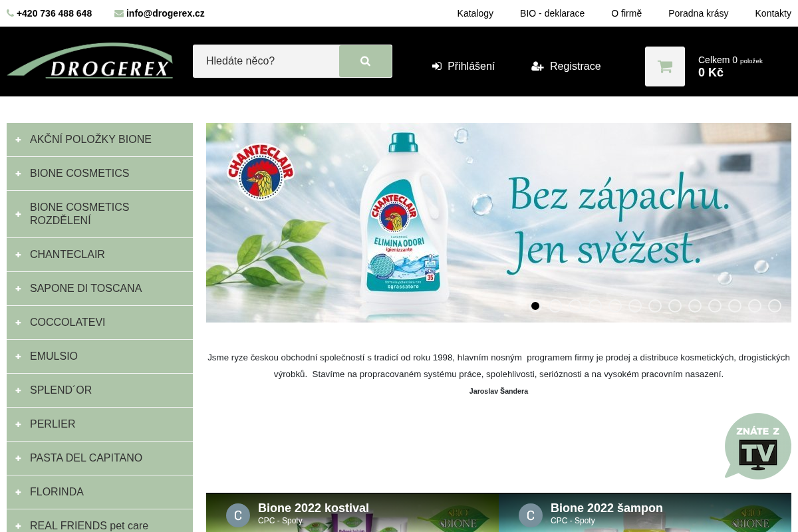The width and height of the screenshot is (798, 532).
Task: Click the add-user icon beside Registrace
Action: [x=537, y=66]
